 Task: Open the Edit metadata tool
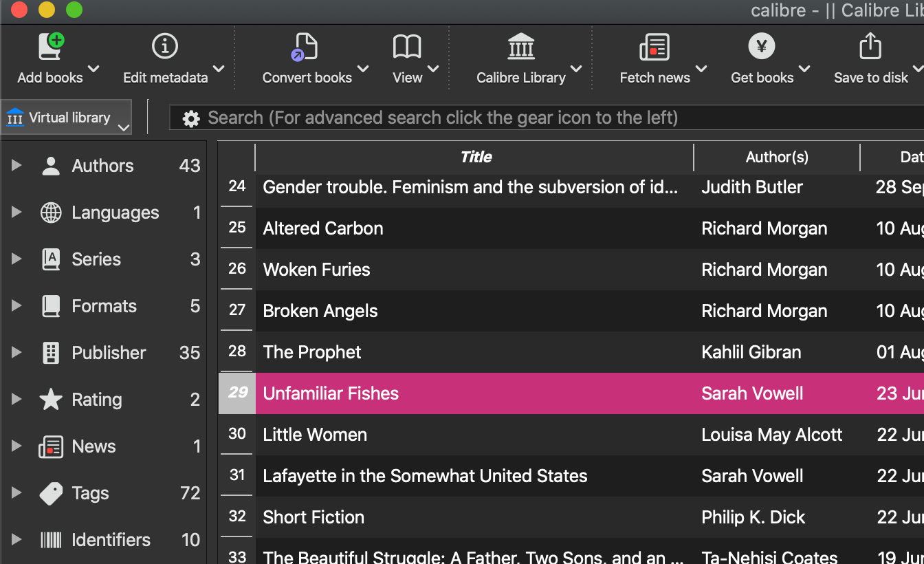(165, 48)
